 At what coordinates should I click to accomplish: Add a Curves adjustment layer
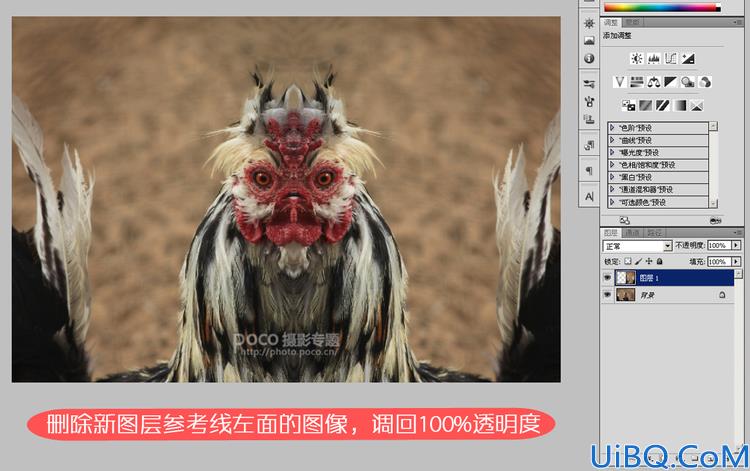coord(671,58)
